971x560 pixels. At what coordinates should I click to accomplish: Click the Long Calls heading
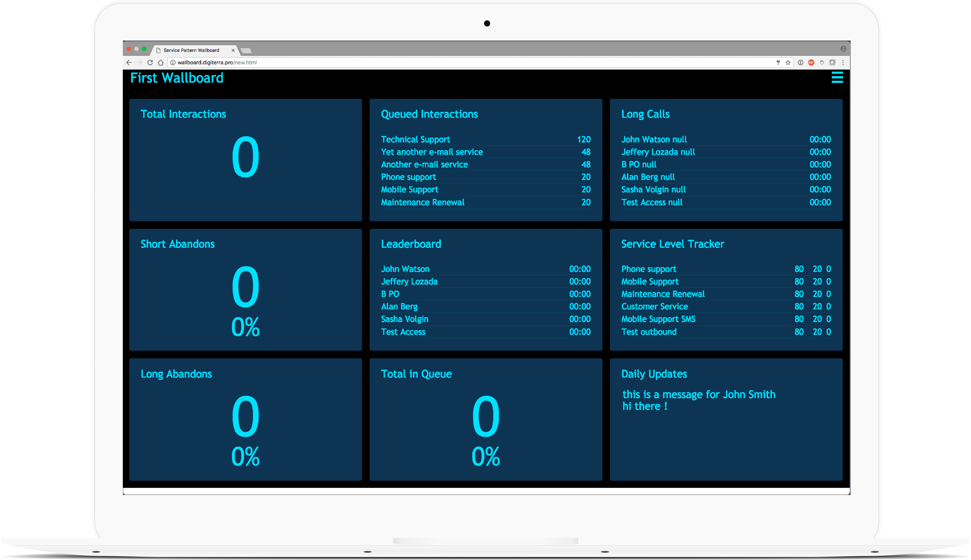(645, 114)
